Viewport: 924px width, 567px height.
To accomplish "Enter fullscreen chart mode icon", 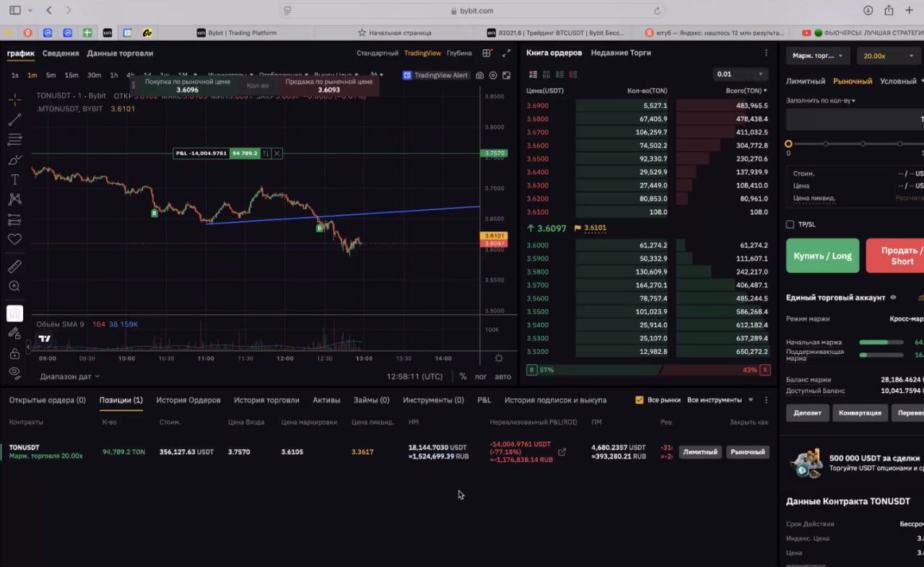I will pyautogui.click(x=506, y=75).
